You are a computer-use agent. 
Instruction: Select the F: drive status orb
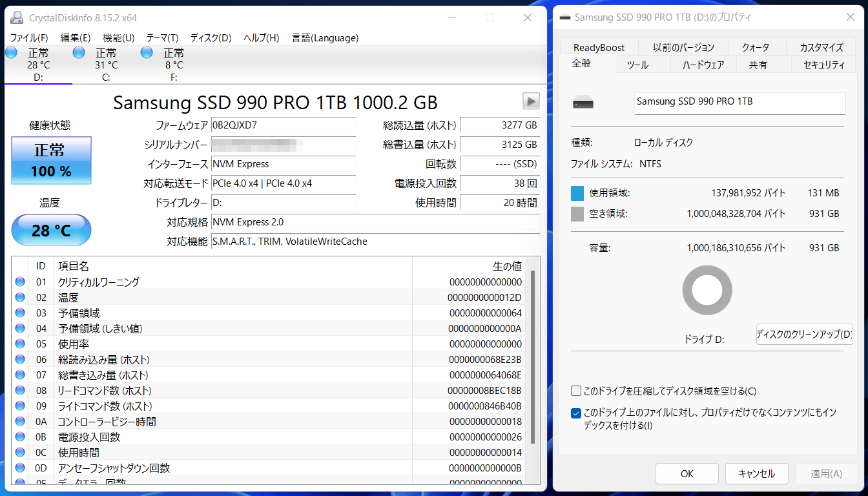click(x=147, y=52)
